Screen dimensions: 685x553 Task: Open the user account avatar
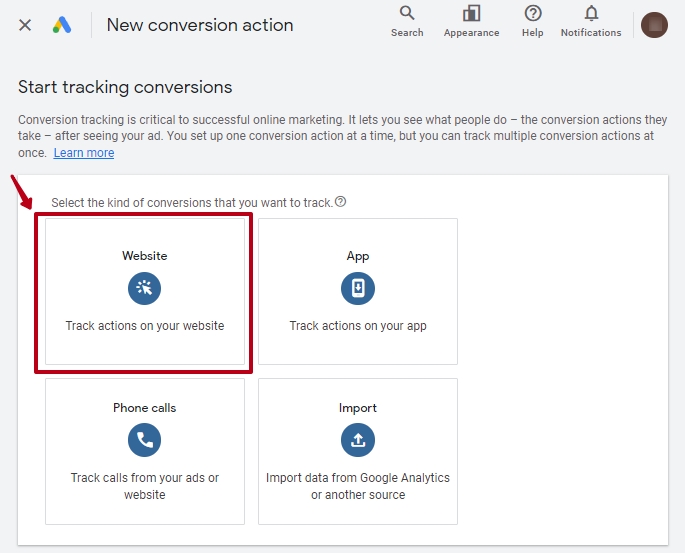click(x=654, y=25)
